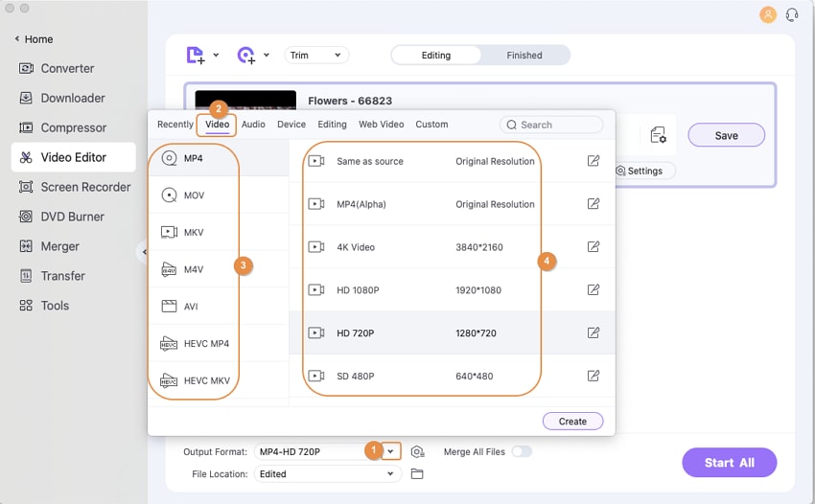Click the file settings icon beside Save
The image size is (815, 504).
(x=658, y=135)
